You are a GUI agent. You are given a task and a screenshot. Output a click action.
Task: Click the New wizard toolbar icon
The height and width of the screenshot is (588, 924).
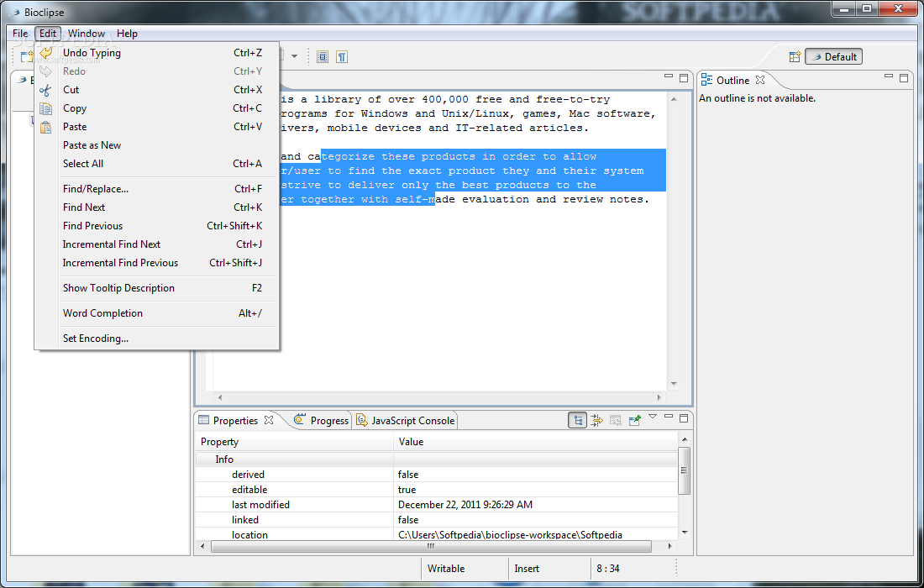(x=26, y=56)
